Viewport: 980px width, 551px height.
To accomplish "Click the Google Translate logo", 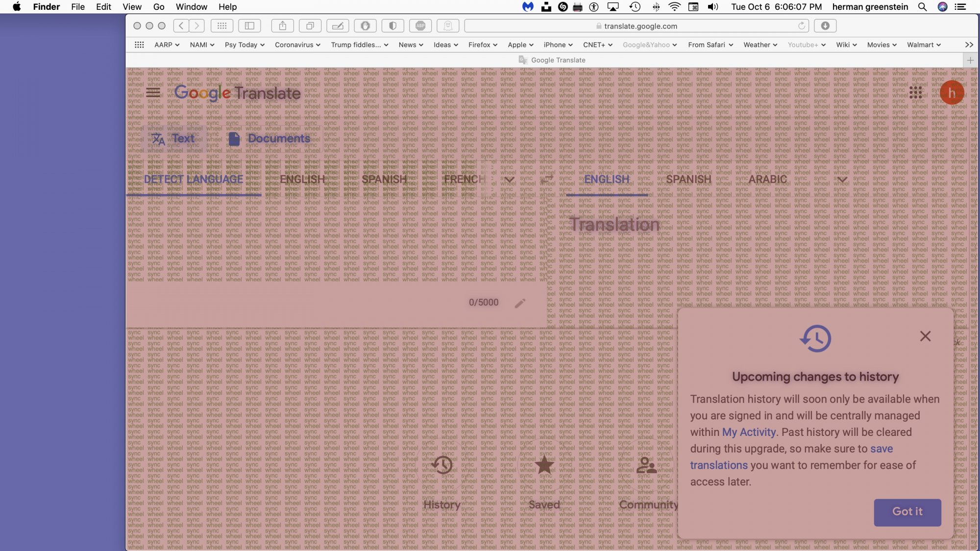I will click(237, 93).
